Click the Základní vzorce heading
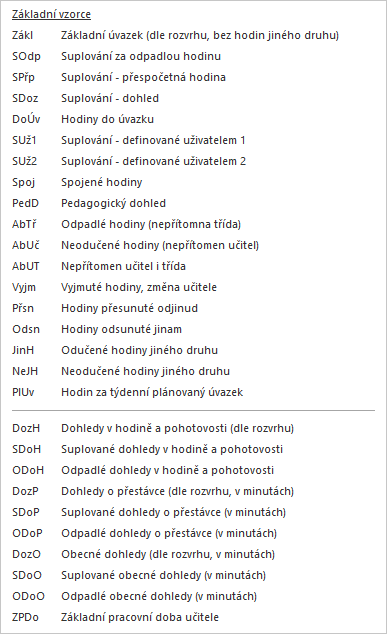This screenshot has width=387, height=634. (51, 15)
